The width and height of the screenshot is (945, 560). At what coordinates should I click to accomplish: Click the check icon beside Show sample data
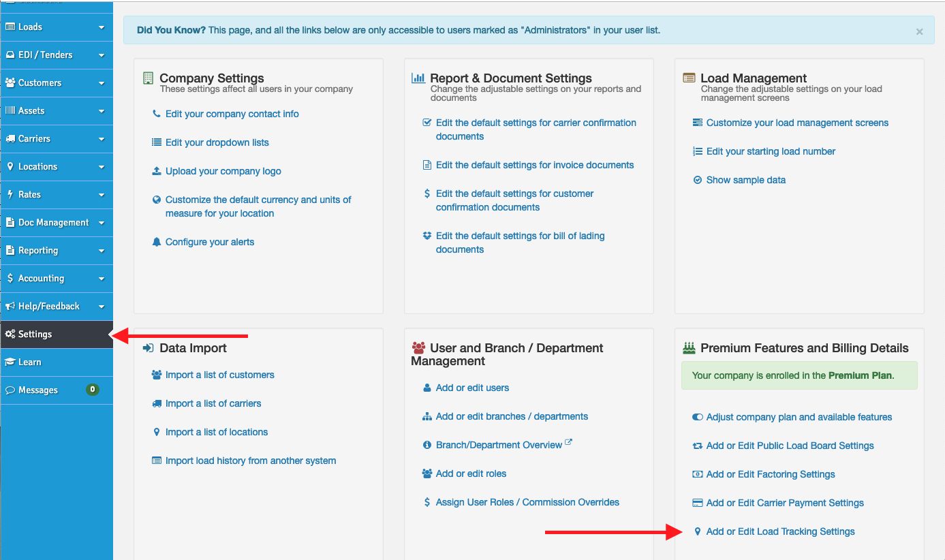(697, 181)
